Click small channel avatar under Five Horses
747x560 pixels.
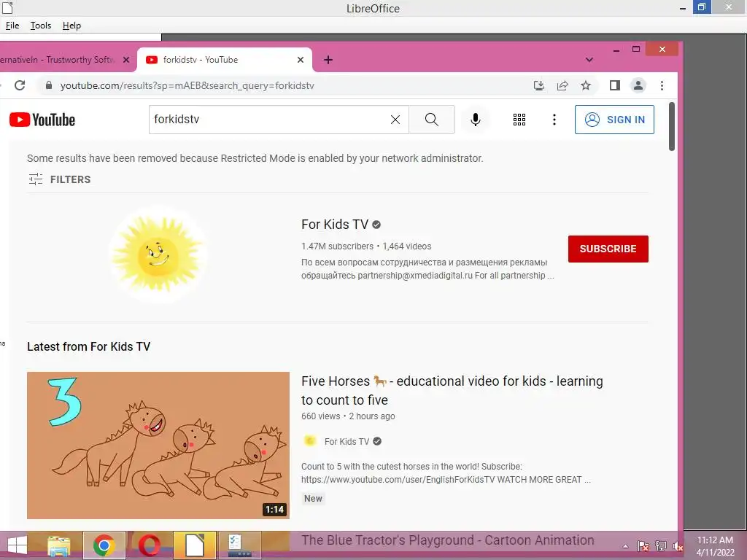click(309, 441)
